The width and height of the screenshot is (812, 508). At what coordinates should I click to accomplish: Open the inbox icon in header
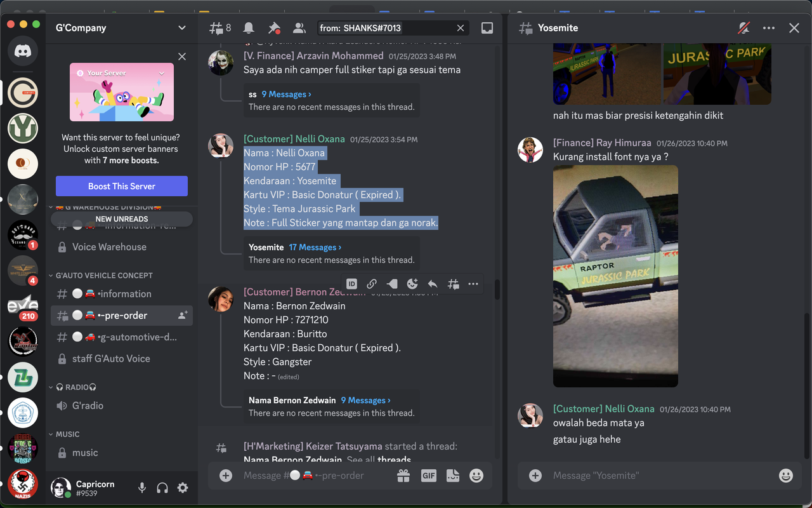487,28
